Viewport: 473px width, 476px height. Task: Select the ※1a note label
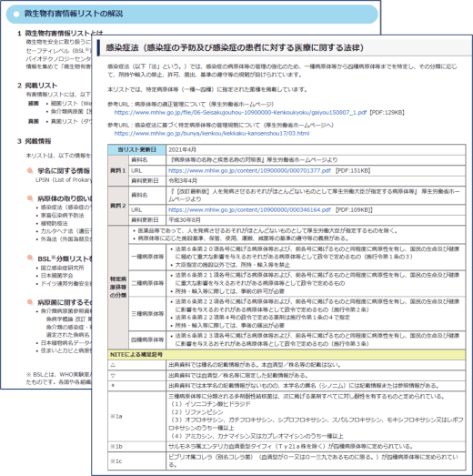116,417
